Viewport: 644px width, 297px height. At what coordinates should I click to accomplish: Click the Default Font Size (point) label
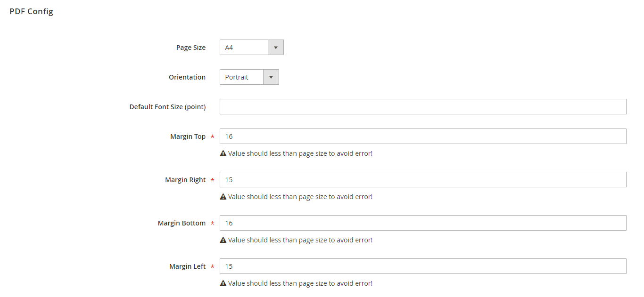pos(167,107)
